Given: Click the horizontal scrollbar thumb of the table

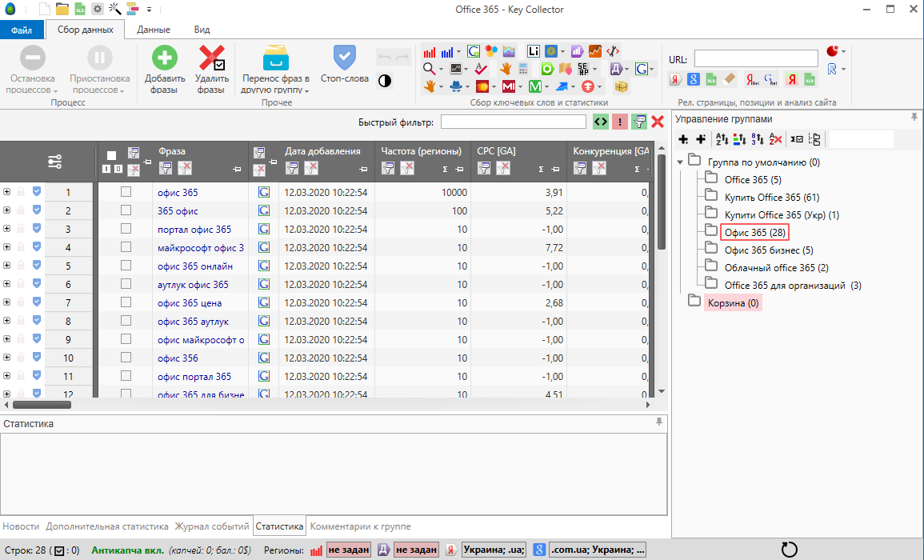Looking at the screenshot, I should point(42,405).
